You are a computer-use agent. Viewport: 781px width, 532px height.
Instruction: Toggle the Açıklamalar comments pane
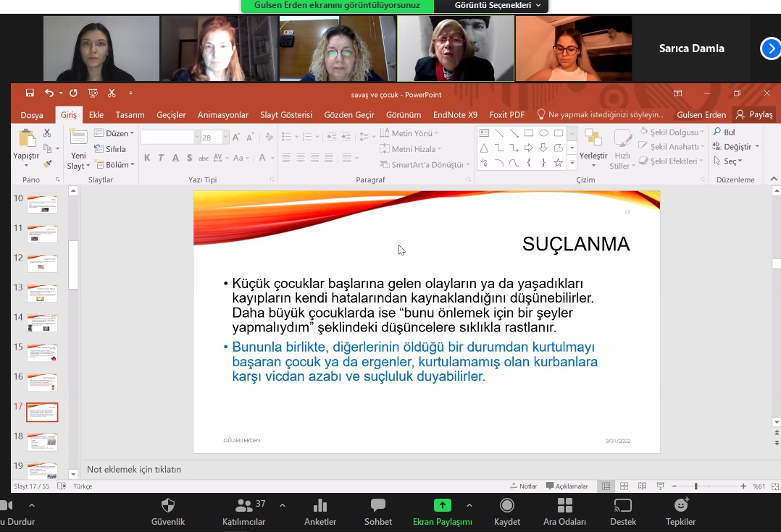(x=567, y=486)
